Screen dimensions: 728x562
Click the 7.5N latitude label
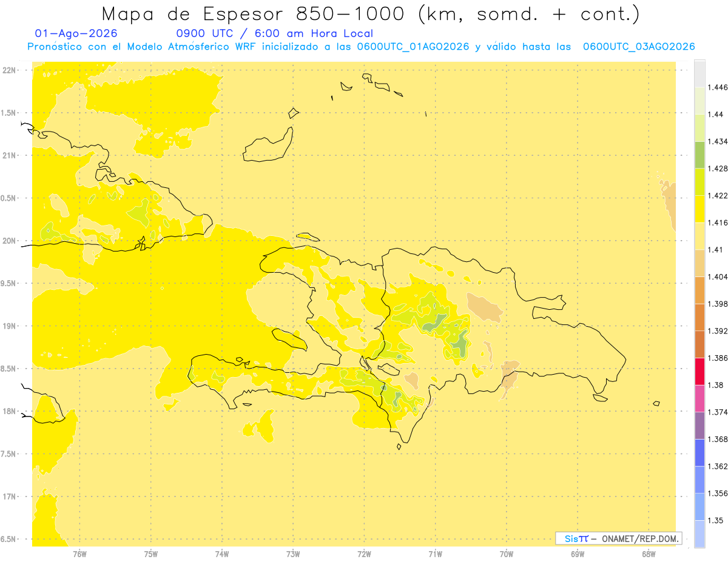pos(9,454)
